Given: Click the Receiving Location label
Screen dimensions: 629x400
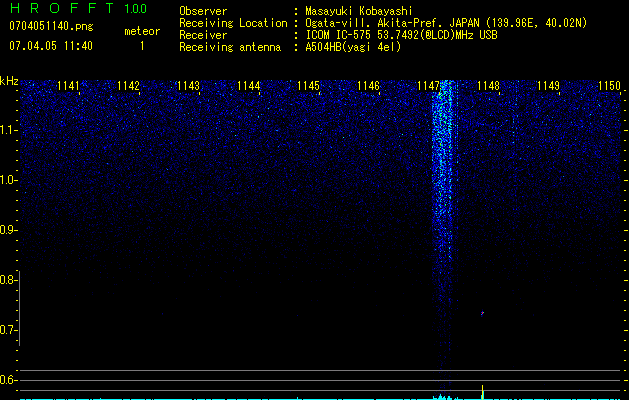Looking at the screenshot, I should point(233,23).
